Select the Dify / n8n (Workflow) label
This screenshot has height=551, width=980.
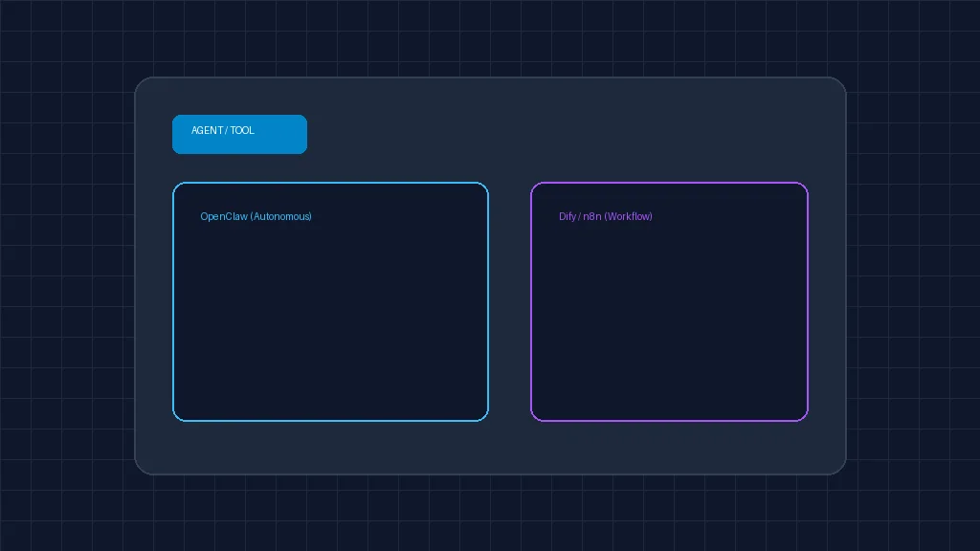click(x=605, y=217)
